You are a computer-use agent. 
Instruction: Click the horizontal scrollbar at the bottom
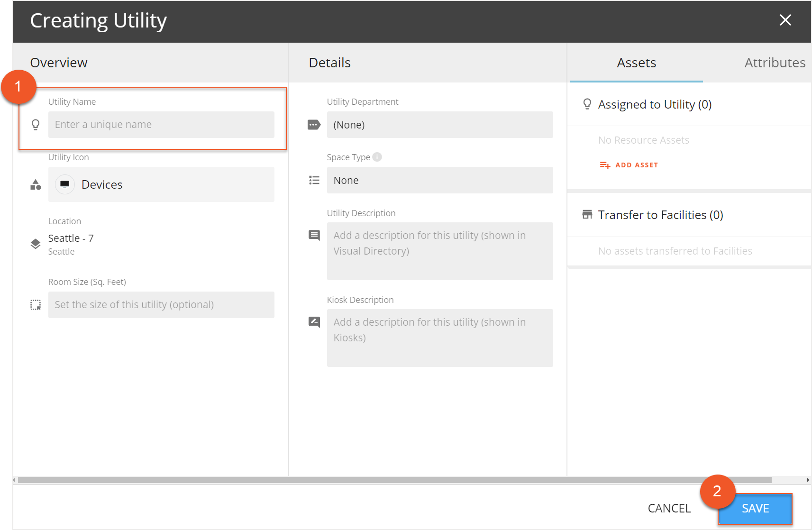[x=394, y=480]
